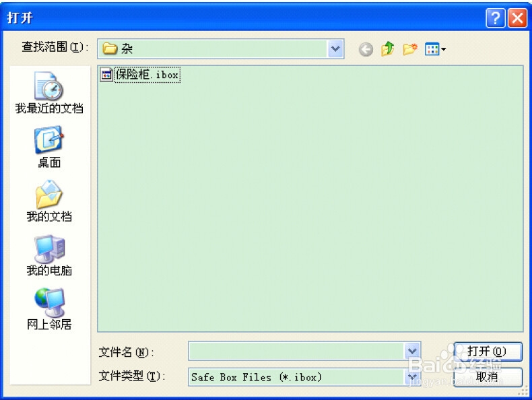Click the Help question mark button
Image resolution: width=532 pixels, height=400 pixels.
496,18
